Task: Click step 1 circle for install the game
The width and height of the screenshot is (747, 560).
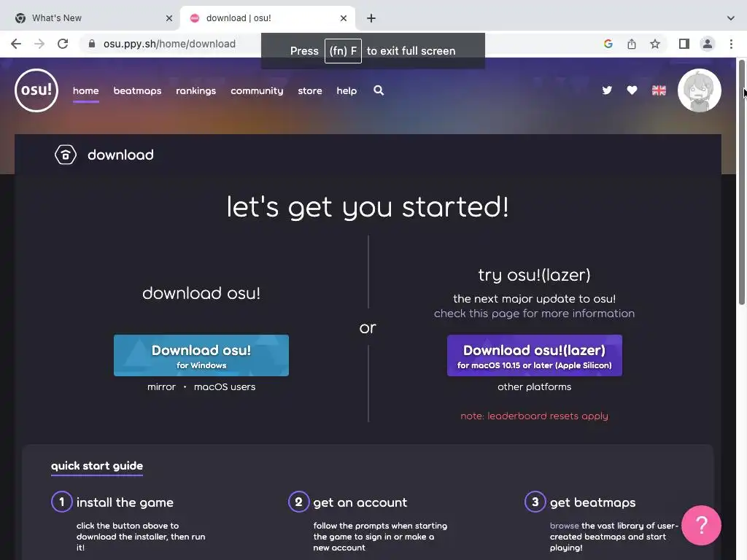Action: pos(61,502)
